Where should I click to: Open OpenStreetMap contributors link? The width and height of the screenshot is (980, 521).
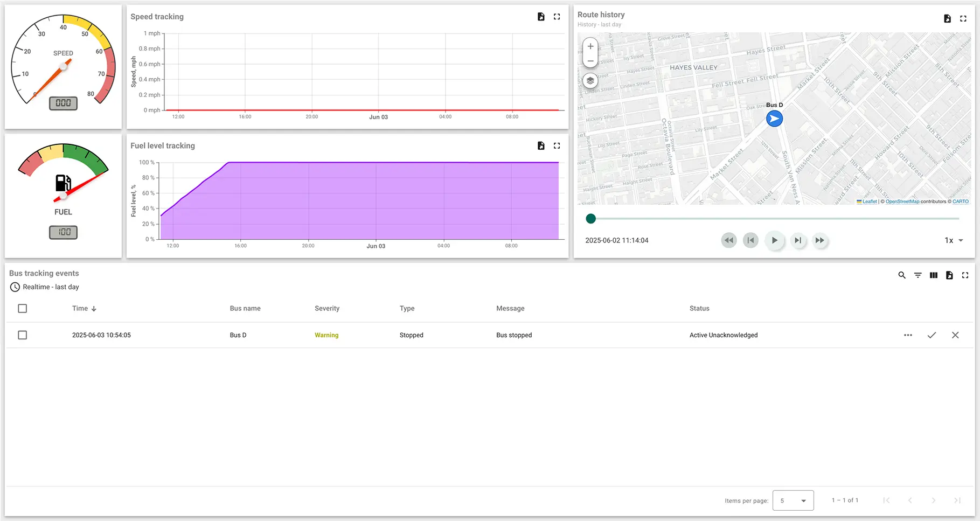(x=902, y=202)
